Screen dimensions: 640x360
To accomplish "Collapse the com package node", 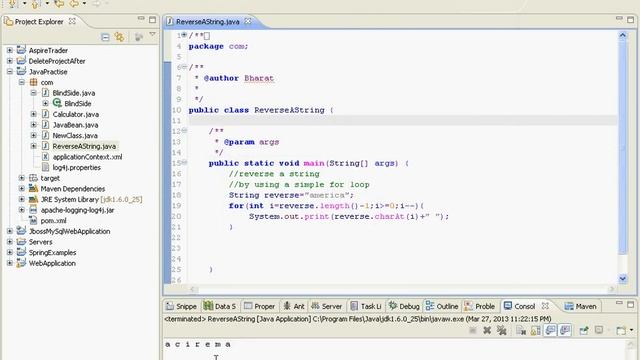I will click(x=22, y=82).
